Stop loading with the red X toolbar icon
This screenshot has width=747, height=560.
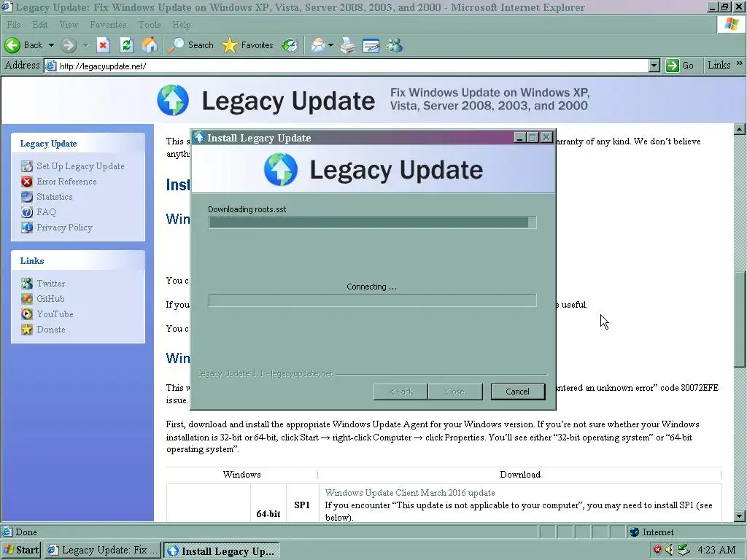103,45
